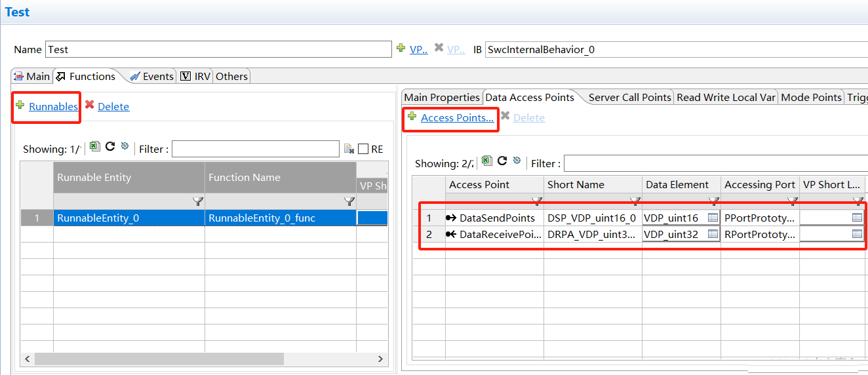The width and height of the screenshot is (868, 375).
Task: Add a new runnable via Runnables link
Action: point(53,107)
